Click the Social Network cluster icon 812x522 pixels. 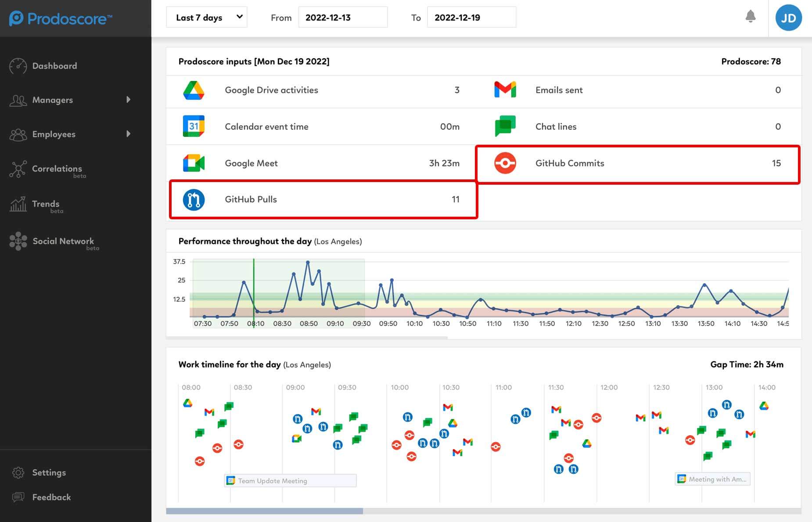point(18,241)
